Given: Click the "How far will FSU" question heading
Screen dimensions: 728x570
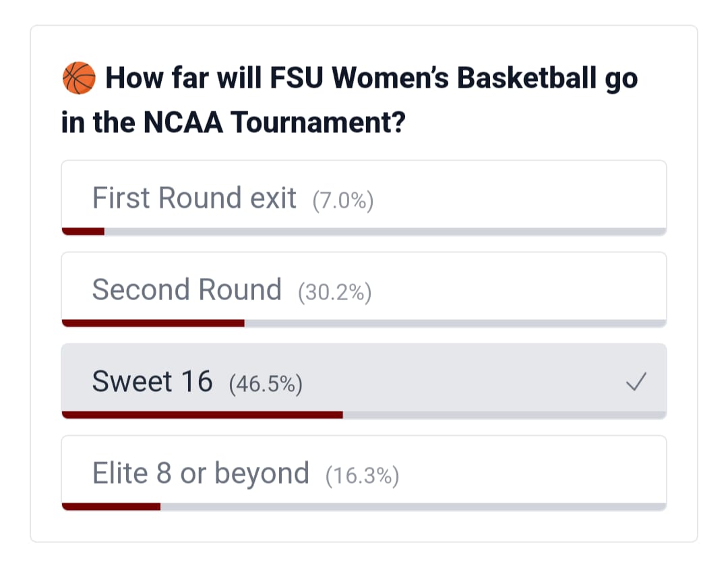Looking at the screenshot, I should pyautogui.click(x=371, y=78).
